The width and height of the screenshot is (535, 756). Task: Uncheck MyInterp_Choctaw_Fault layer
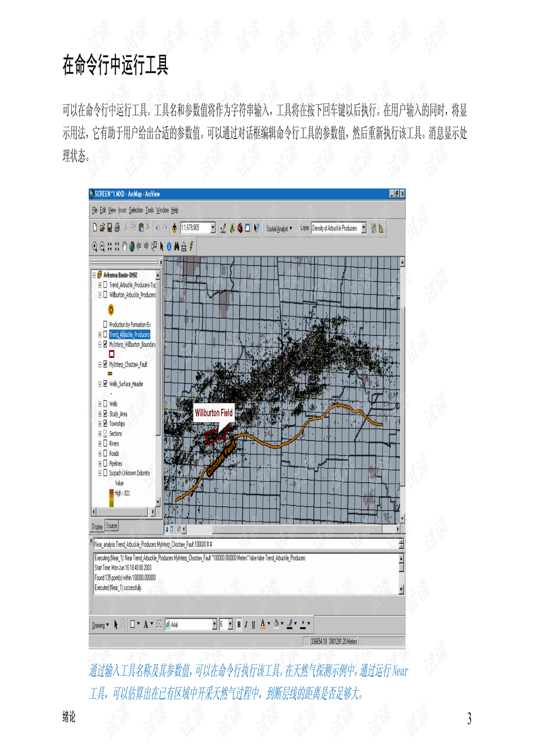[x=105, y=364]
